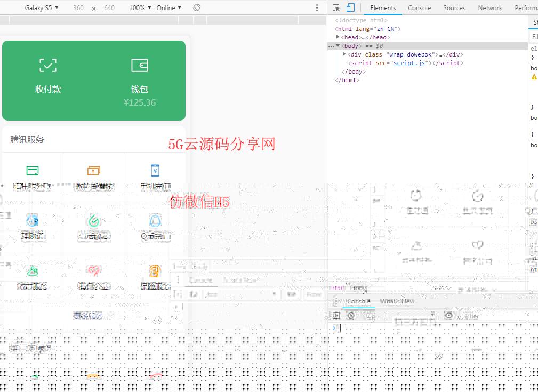Click the media query breakpoint bar
538x392 pixels.
click(163, 20)
